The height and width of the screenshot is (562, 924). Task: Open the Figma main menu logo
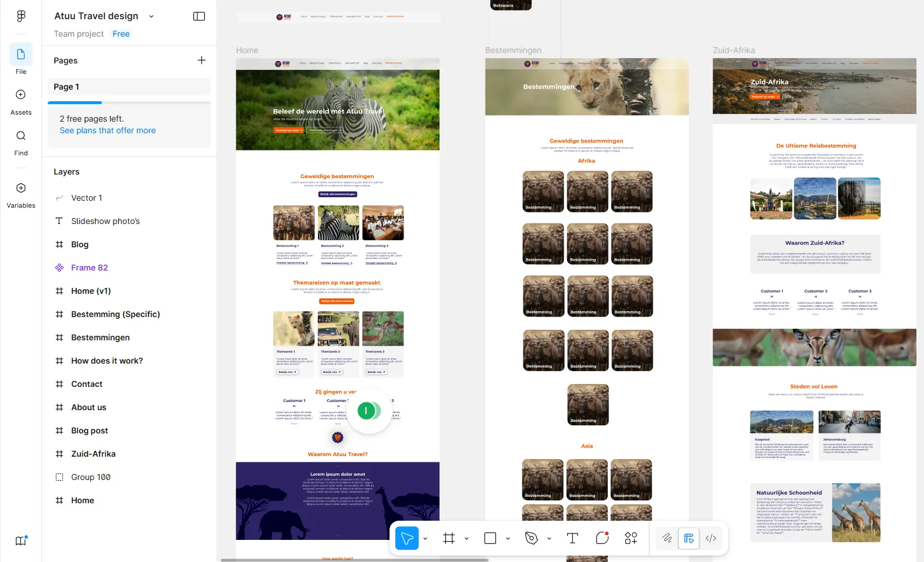[21, 16]
